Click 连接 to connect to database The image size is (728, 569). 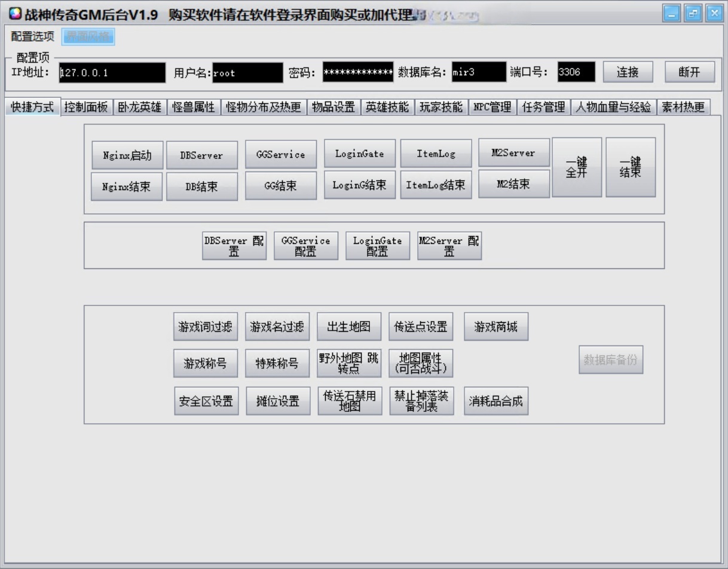click(x=628, y=72)
